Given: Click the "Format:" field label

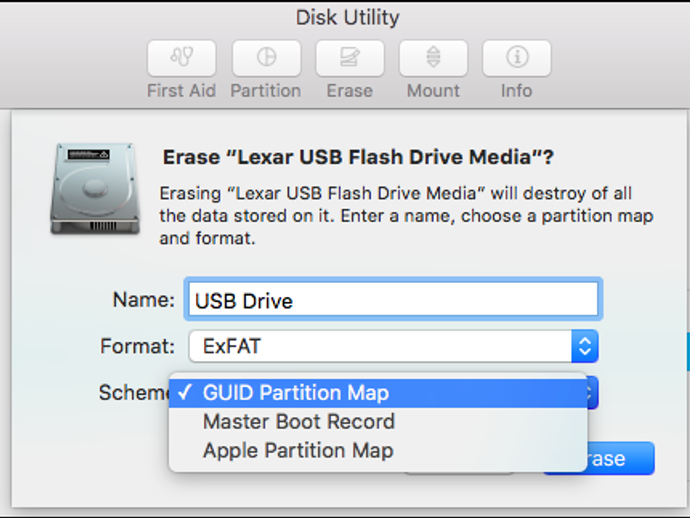Looking at the screenshot, I should 138,347.
